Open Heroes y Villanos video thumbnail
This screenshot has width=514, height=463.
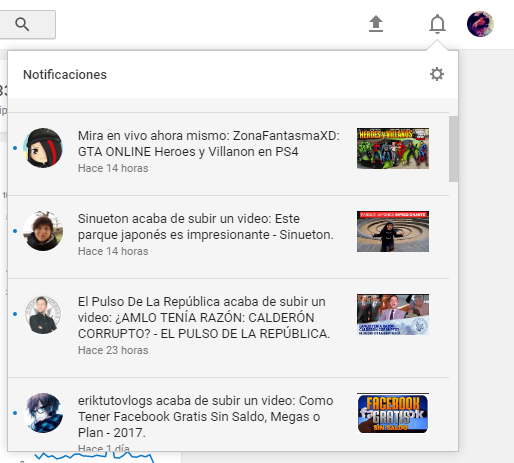[x=393, y=148]
